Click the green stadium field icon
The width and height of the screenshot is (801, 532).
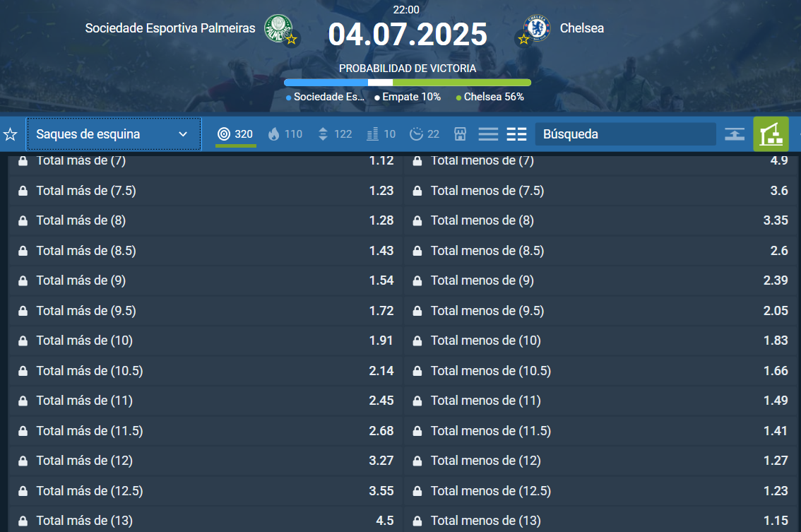771,134
